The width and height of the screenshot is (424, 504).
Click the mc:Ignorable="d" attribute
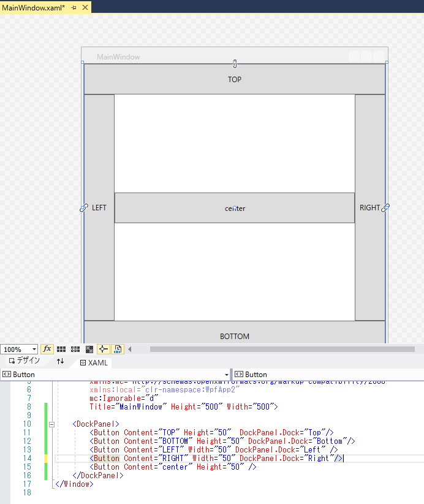point(124,398)
